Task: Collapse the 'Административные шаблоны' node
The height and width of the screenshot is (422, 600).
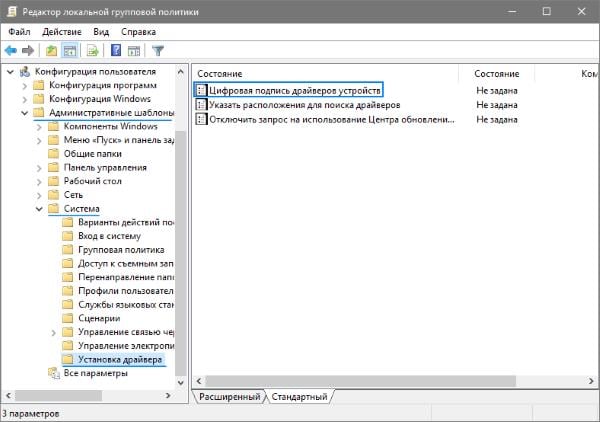Action: click(26, 113)
